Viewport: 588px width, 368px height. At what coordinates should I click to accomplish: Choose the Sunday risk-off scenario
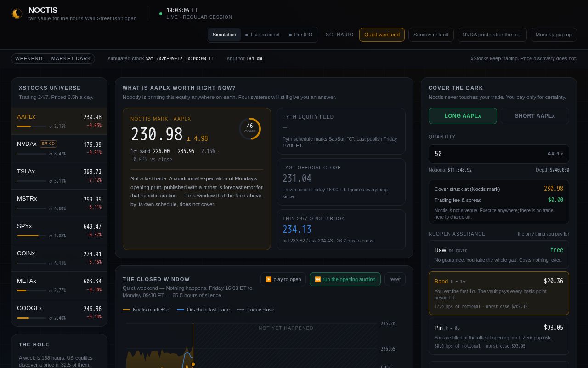pos(431,34)
